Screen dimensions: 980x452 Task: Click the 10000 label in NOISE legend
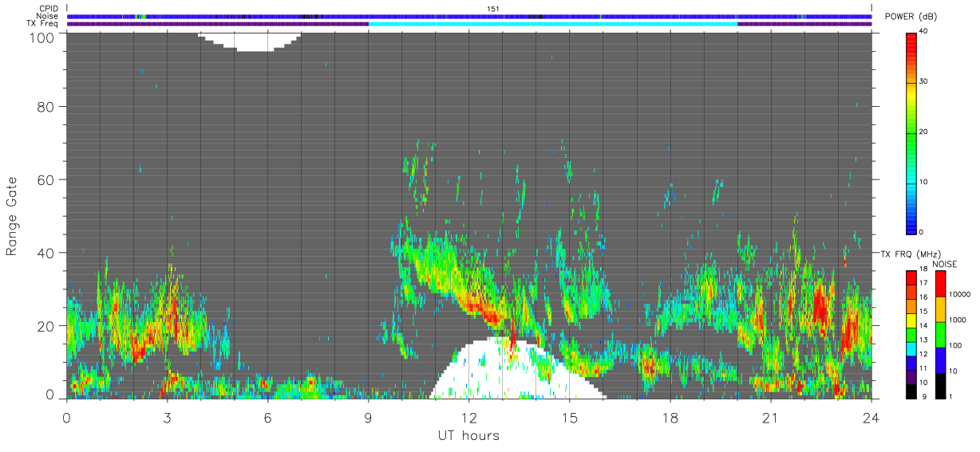tap(960, 294)
